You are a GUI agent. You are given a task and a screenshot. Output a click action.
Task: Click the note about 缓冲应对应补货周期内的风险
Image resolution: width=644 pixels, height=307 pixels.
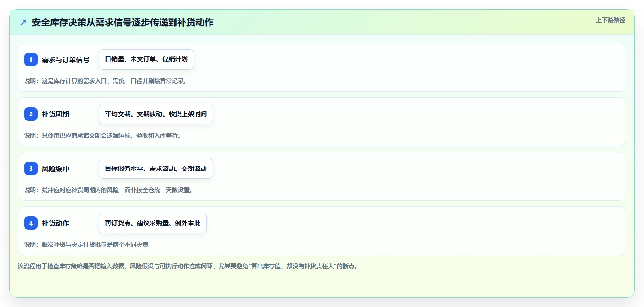[109, 190]
